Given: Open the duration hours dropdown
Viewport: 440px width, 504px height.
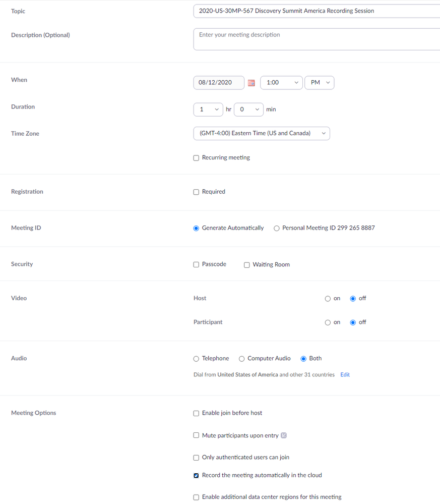Looking at the screenshot, I should pos(208,109).
